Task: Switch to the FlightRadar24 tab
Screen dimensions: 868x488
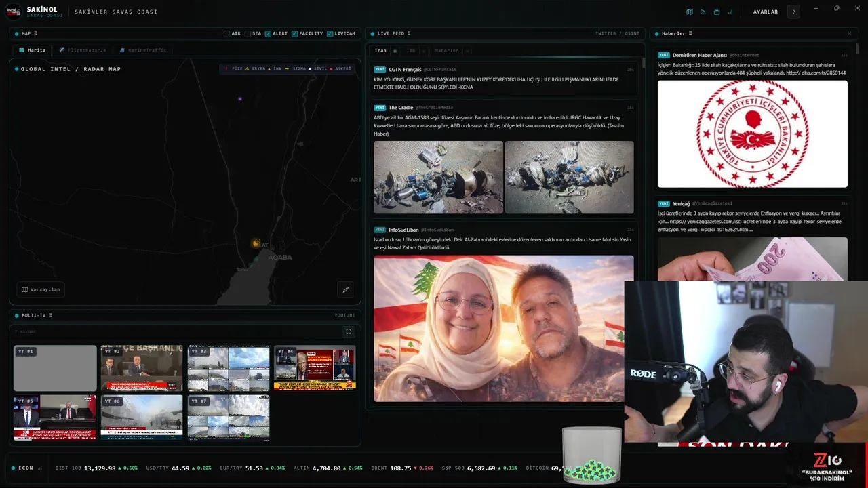Action: point(82,50)
